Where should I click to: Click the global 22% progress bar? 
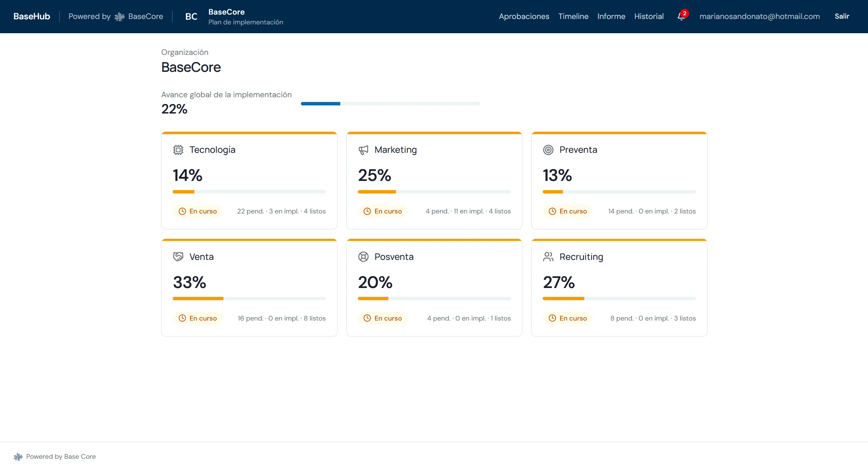pyautogui.click(x=390, y=104)
